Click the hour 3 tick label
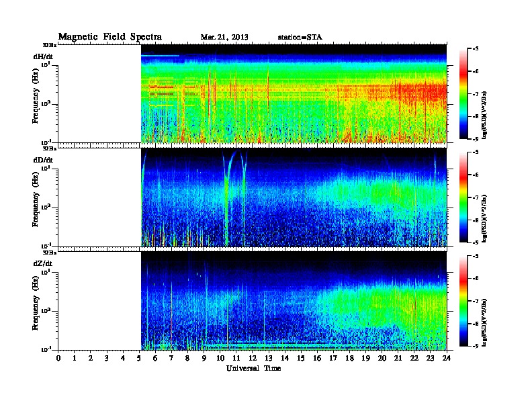 point(107,359)
